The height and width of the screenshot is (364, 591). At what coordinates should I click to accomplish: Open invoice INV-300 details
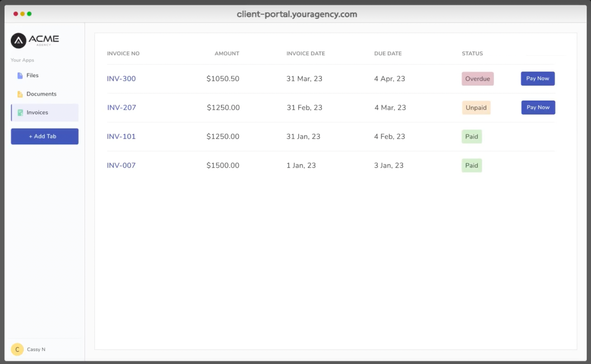point(121,78)
